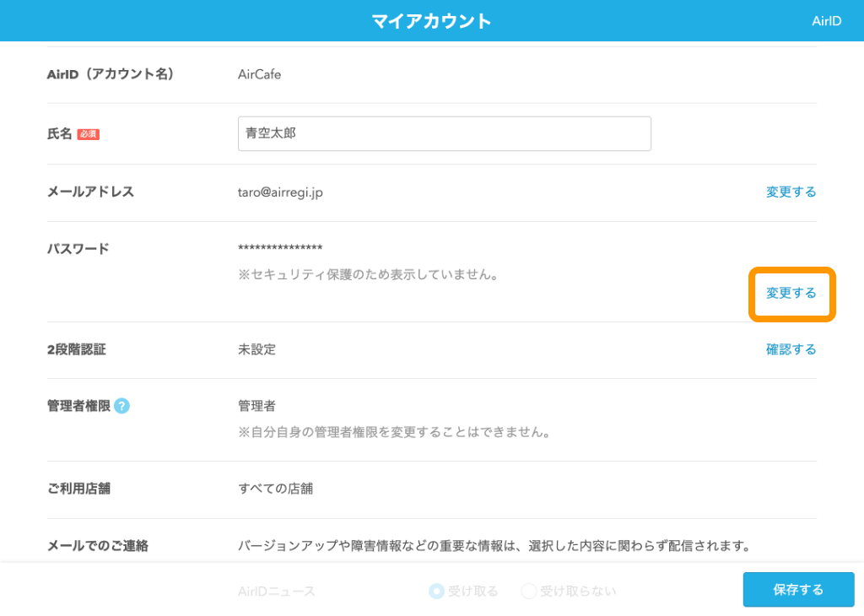Click inside the 氏名 name input field
The image size is (864, 616).
tap(445, 133)
